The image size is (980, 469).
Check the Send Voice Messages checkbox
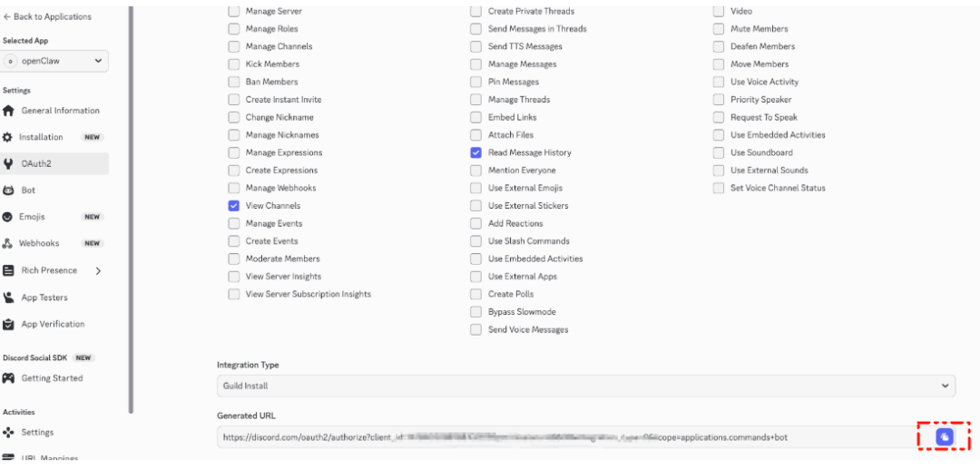click(476, 329)
